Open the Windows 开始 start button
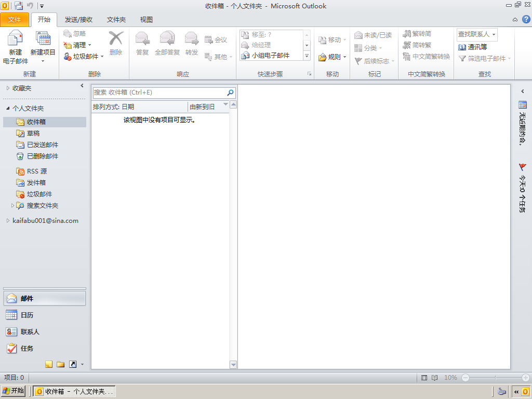The width and height of the screenshot is (532, 399). coord(13,391)
